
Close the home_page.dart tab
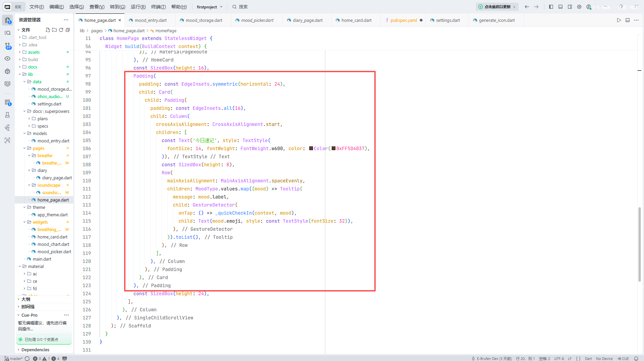(120, 20)
